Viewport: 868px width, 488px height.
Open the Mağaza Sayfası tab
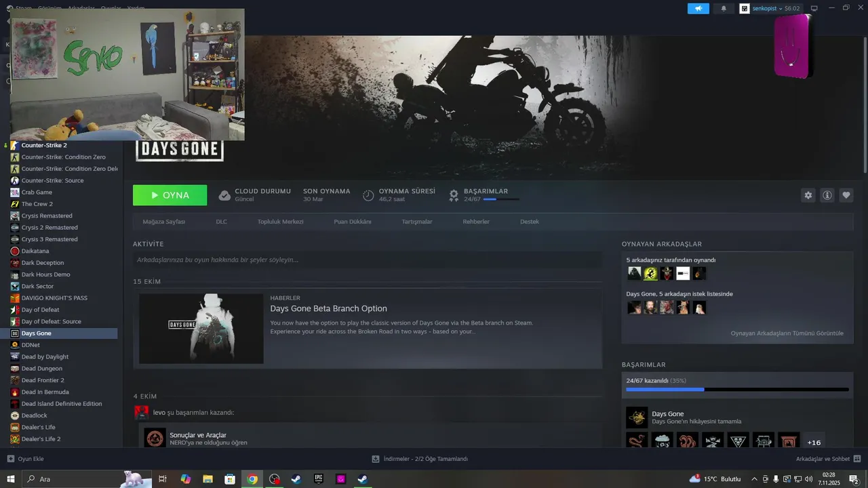click(x=163, y=222)
